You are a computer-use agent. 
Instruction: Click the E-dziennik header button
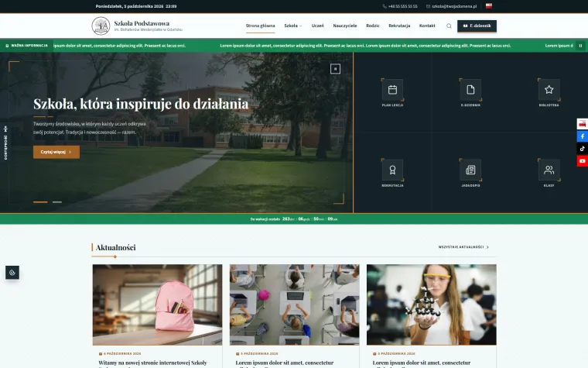pos(477,26)
